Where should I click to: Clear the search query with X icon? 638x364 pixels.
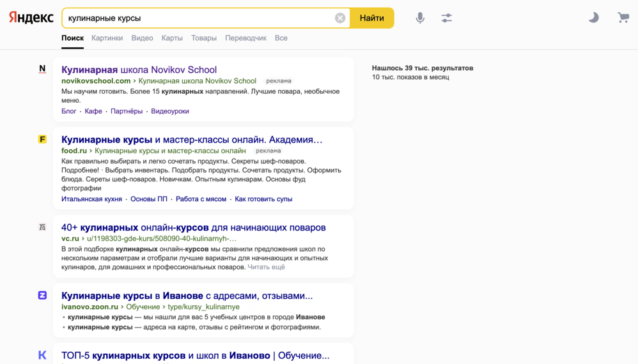pyautogui.click(x=340, y=18)
